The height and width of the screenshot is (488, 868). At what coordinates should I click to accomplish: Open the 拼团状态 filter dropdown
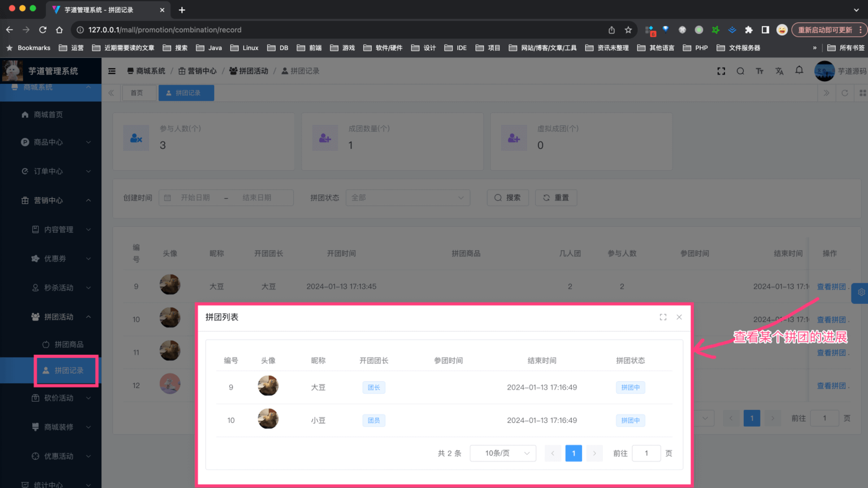point(407,198)
